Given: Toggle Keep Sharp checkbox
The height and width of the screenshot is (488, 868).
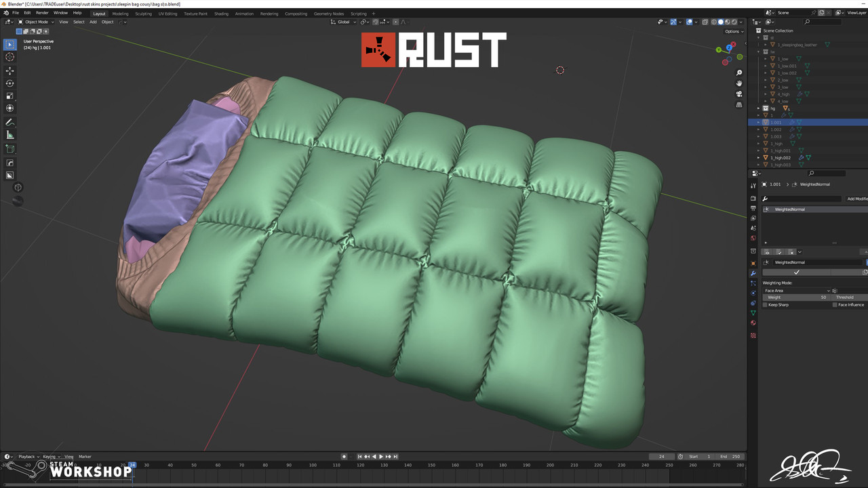Looking at the screenshot, I should pyautogui.click(x=765, y=305).
